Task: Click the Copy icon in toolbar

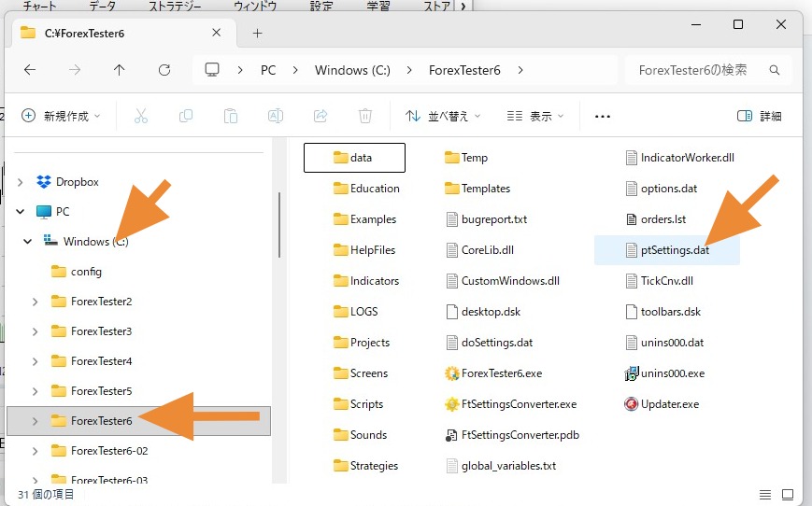Action: coord(185,116)
